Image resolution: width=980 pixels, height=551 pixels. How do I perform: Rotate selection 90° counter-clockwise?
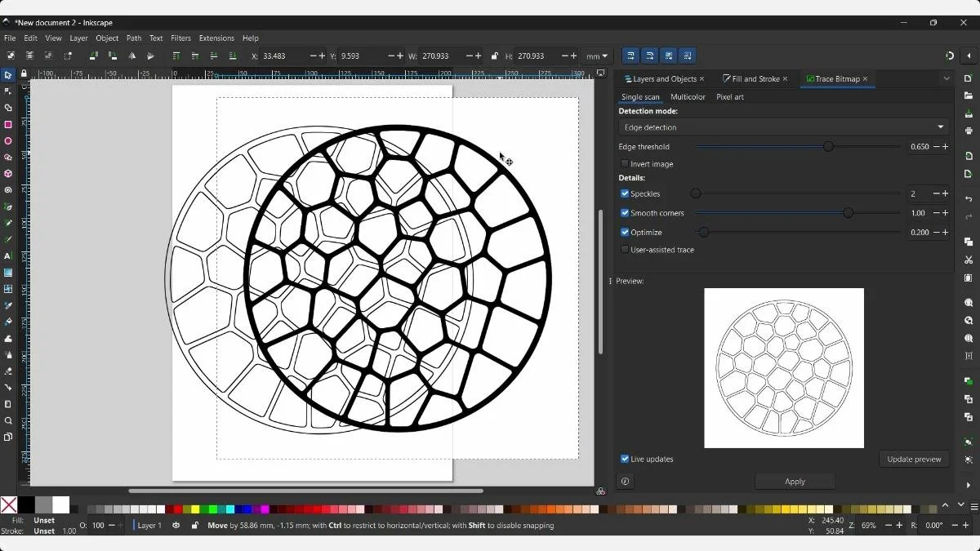pos(93,56)
